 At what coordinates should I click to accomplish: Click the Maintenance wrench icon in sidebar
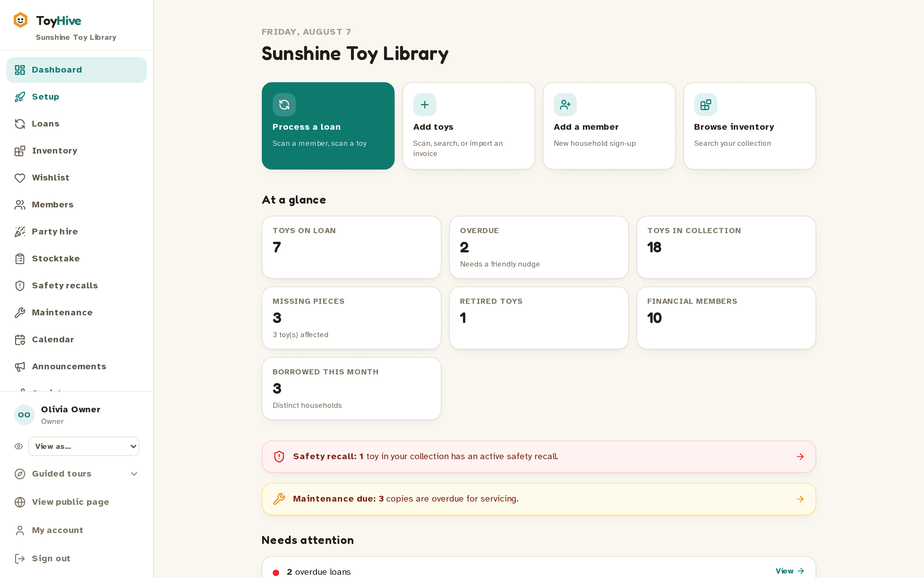[20, 313]
